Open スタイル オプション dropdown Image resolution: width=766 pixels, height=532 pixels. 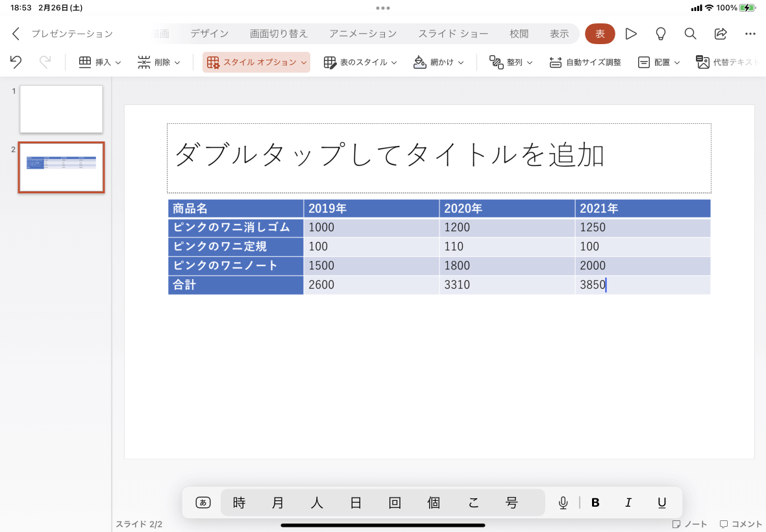[256, 62]
